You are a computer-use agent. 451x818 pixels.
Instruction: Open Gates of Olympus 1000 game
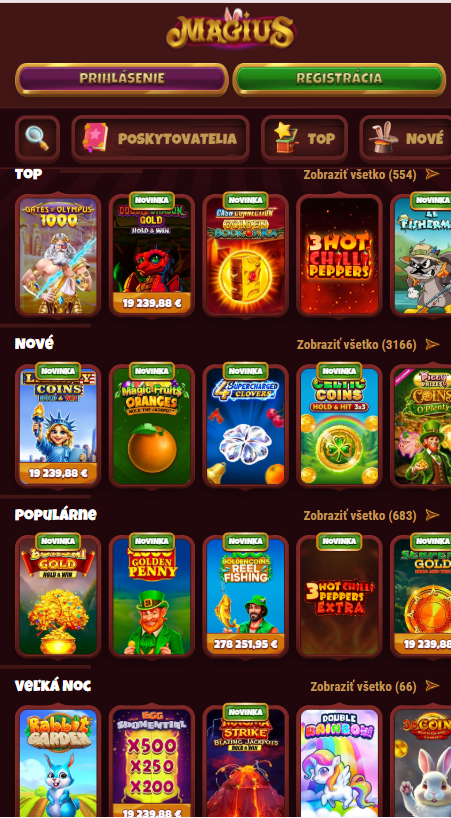click(58, 256)
